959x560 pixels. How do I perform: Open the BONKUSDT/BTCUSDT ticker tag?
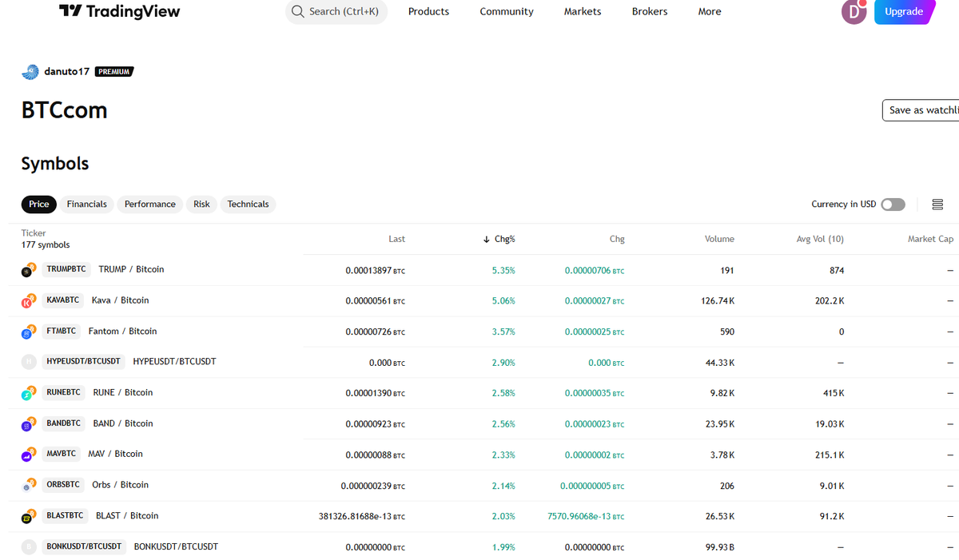84,547
